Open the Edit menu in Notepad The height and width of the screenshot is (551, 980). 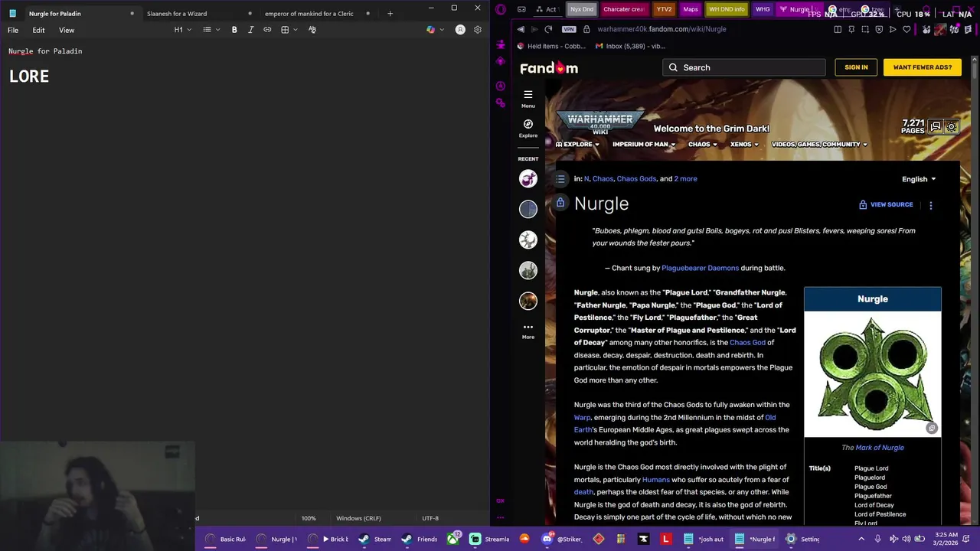(x=38, y=30)
